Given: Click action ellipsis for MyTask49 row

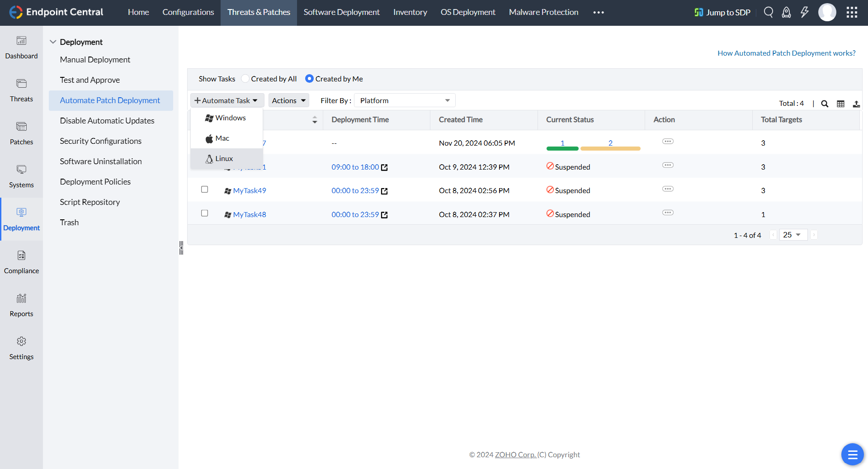Looking at the screenshot, I should [668, 189].
